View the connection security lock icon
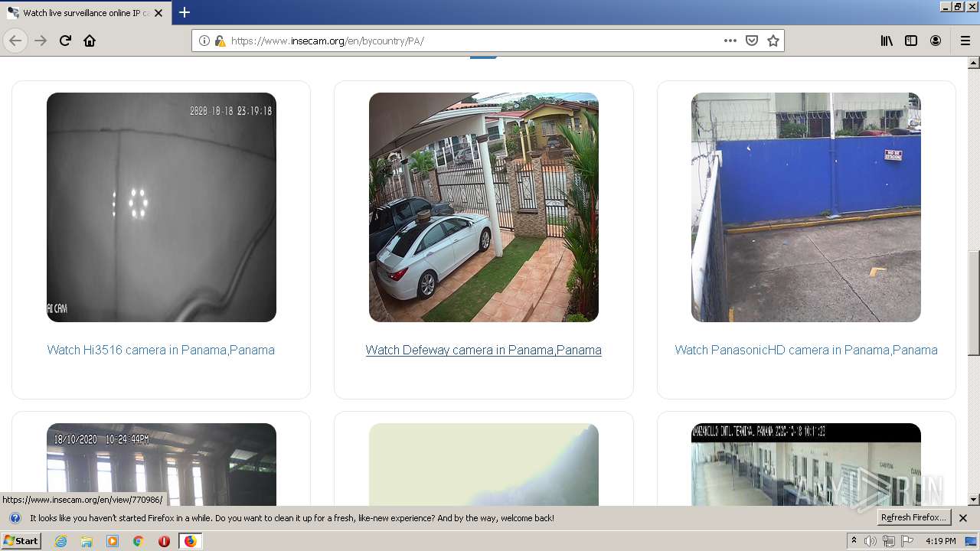Screen dimensions: 980x551 point(220,41)
